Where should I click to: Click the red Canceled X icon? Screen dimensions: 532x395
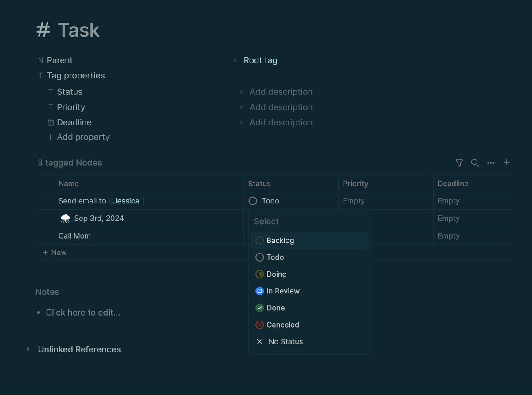[260, 325]
